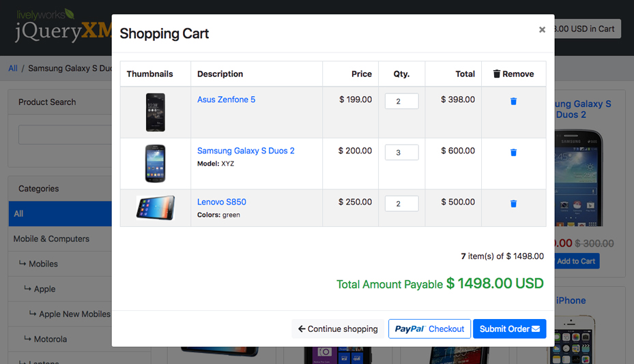Click trash icon for Lenovo S850
This screenshot has width=634, height=364.
(x=513, y=204)
